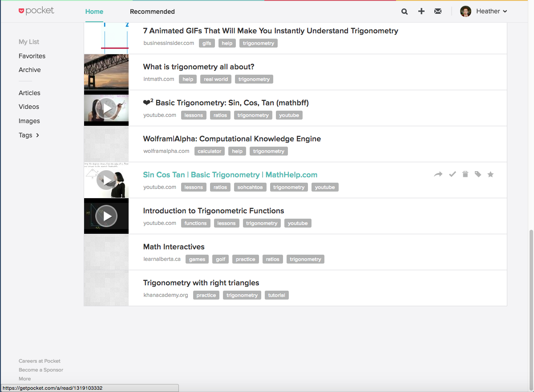Screen dimensions: 534x392
Task: Archive Sin Cos Tan item with checkmark
Action: coord(453,174)
